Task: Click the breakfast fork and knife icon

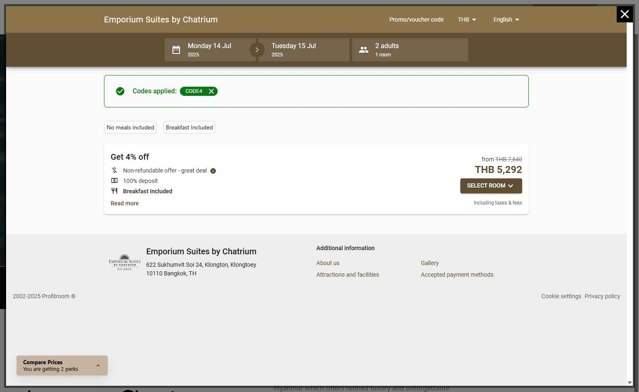Action: click(x=115, y=191)
